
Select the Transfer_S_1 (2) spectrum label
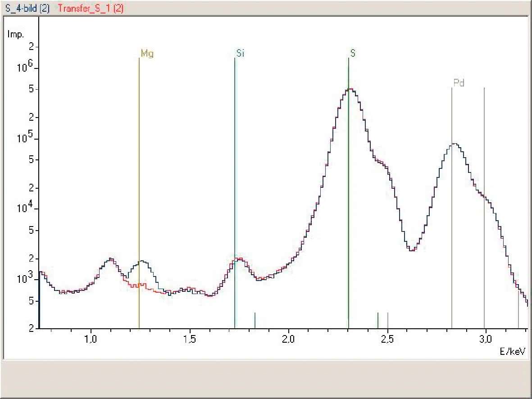tap(91, 8)
